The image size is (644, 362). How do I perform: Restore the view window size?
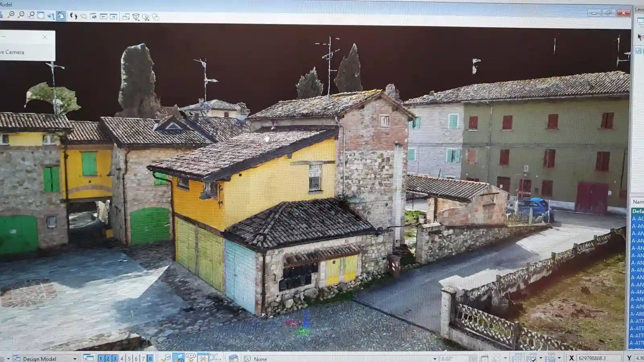(x=609, y=13)
